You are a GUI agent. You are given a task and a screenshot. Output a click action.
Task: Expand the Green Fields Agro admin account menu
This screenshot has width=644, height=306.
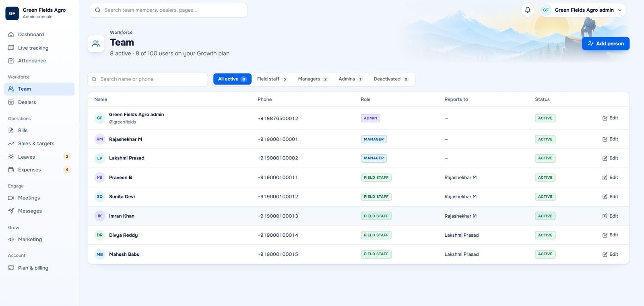point(583,10)
